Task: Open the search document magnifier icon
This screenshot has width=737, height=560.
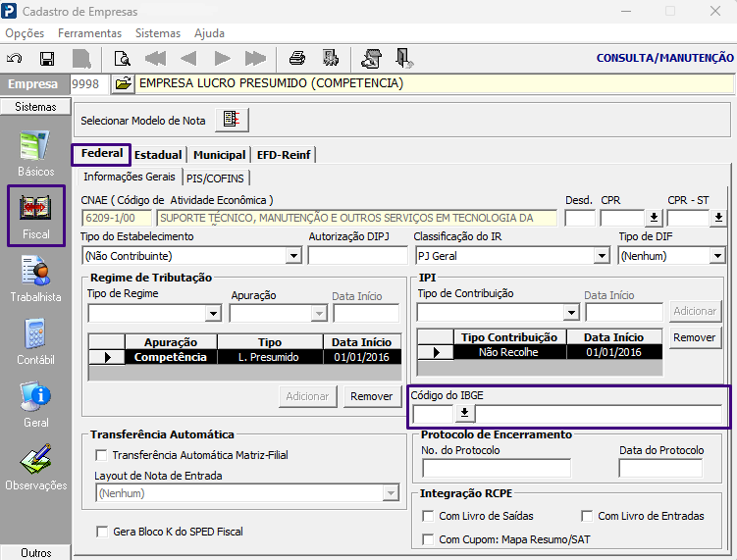Action: (x=123, y=58)
